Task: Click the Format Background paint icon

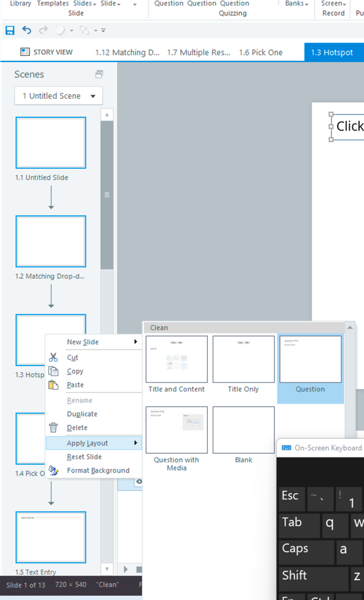Action: pos(53,470)
